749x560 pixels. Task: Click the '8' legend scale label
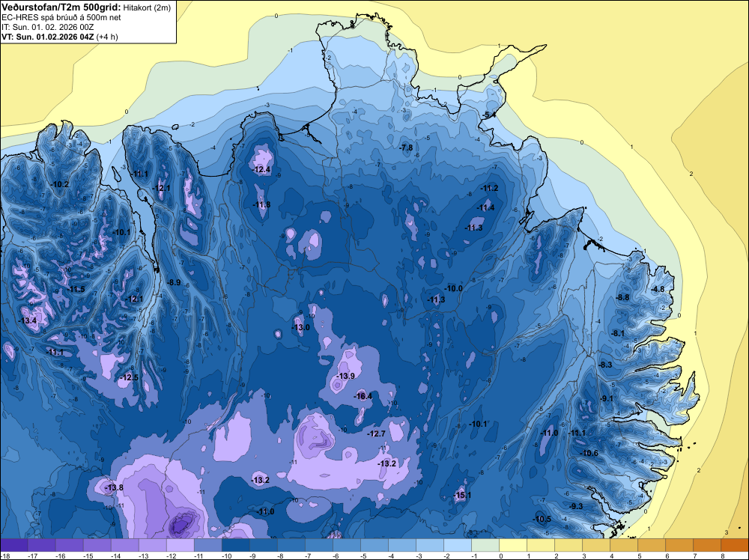pos(723,556)
